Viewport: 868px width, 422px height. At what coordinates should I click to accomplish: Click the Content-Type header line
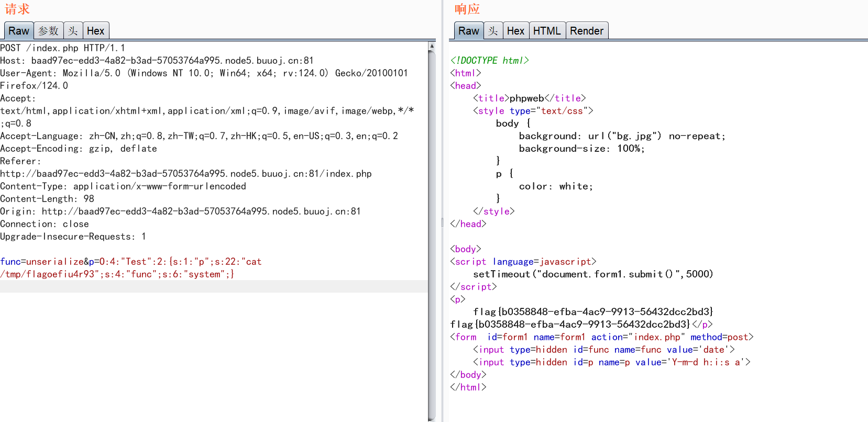[123, 186]
